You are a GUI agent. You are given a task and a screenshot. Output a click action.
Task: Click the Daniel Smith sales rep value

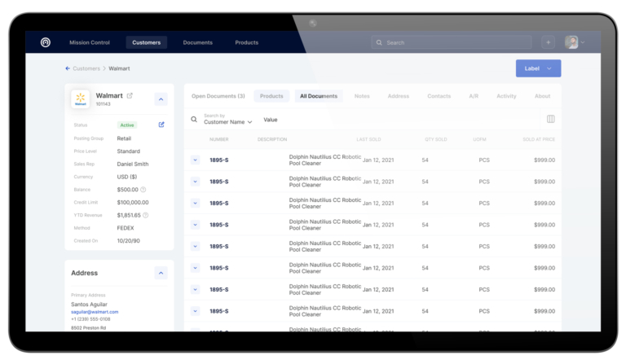click(133, 164)
